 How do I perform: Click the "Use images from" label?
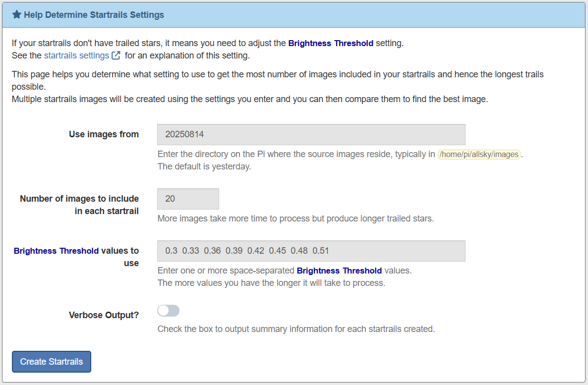104,134
